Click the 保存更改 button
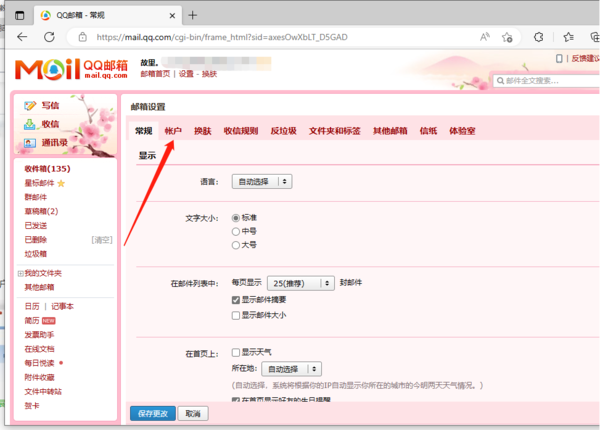This screenshot has width=600, height=430. [153, 414]
